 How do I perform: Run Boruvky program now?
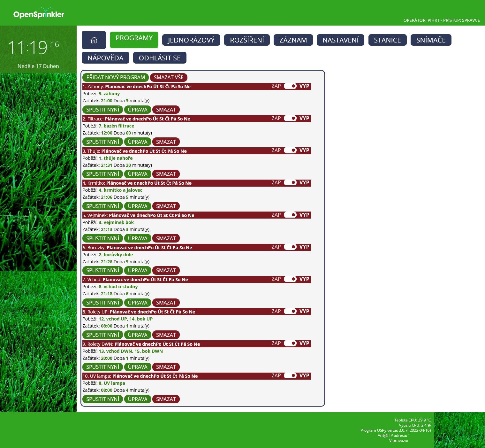pos(102,270)
